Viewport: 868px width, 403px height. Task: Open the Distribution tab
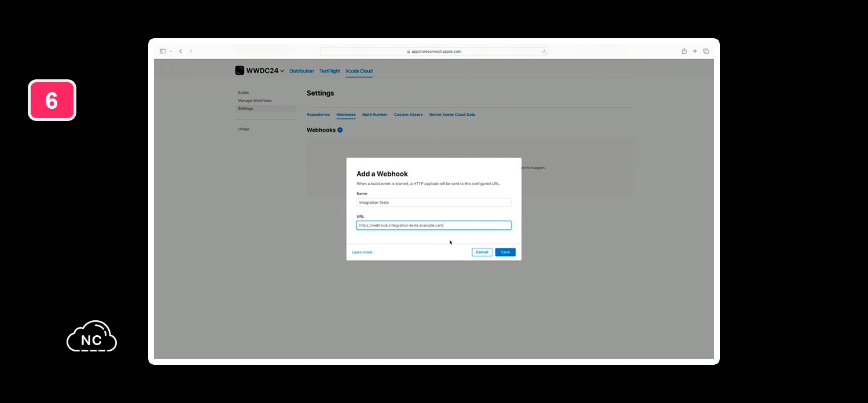[x=301, y=71]
